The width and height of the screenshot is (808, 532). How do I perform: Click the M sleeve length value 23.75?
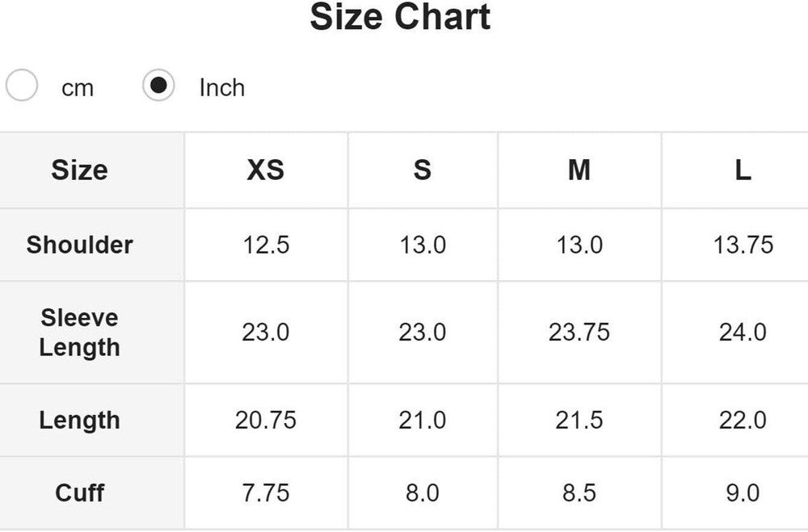pos(579,332)
